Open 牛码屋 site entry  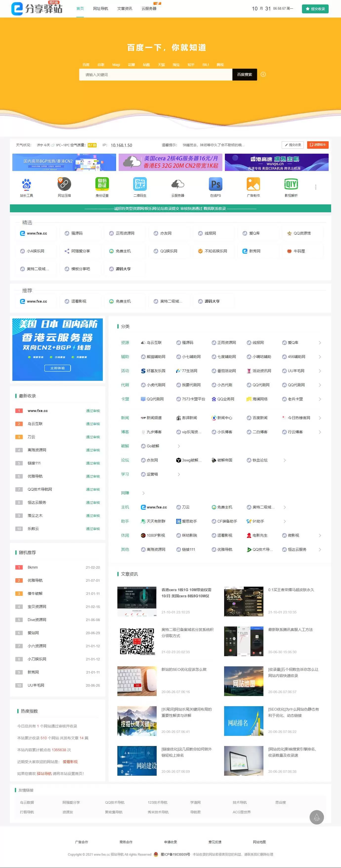pyautogui.click(x=296, y=251)
